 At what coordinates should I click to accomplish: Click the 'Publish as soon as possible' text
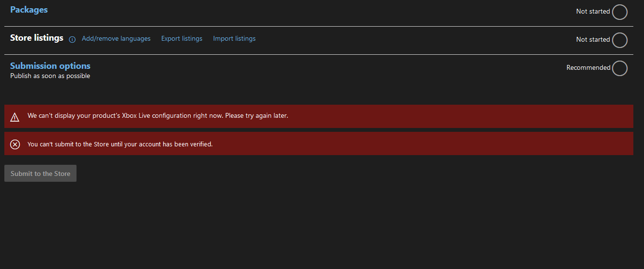pos(50,76)
